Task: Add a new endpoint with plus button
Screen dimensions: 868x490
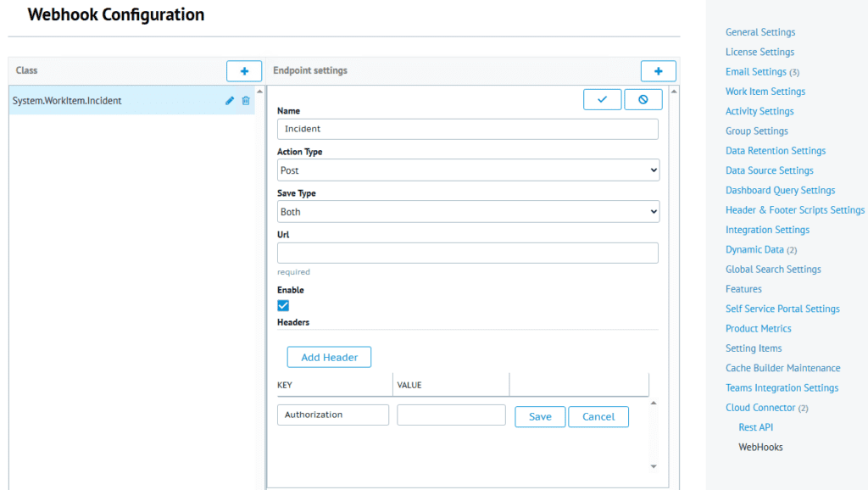Action: 658,71
